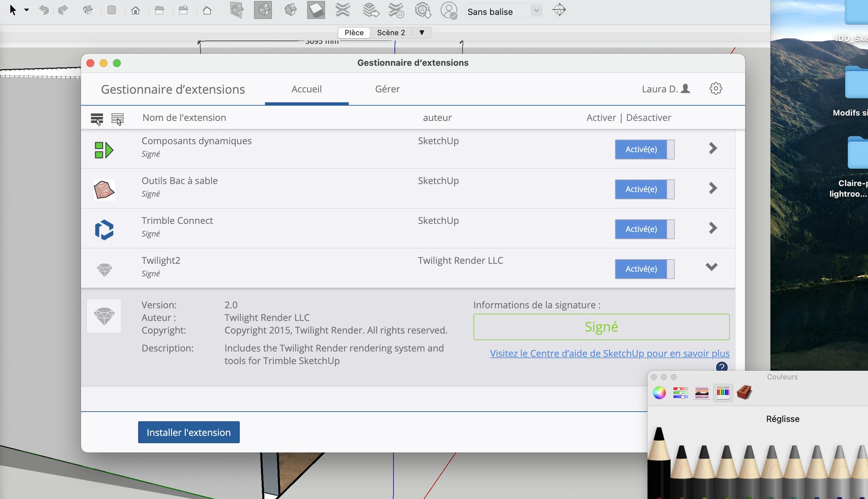868x499 pixels.
Task: Click the blue help question mark icon
Action: click(721, 367)
